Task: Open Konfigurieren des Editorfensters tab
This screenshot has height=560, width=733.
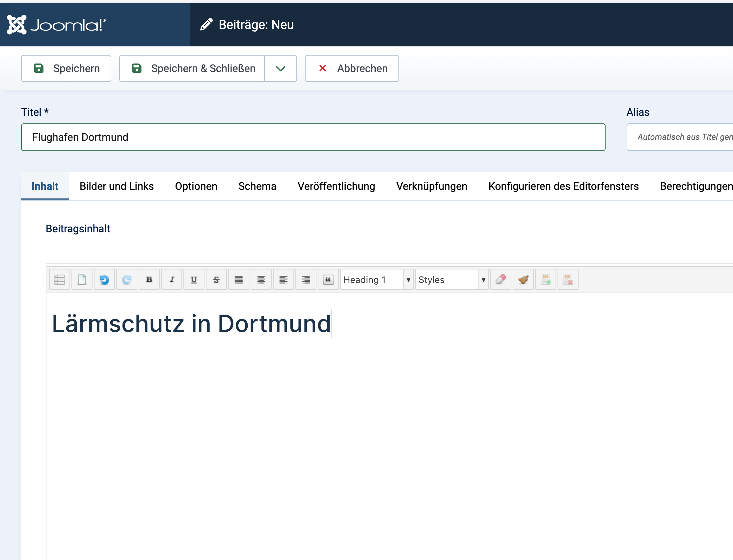Action: coord(563,186)
